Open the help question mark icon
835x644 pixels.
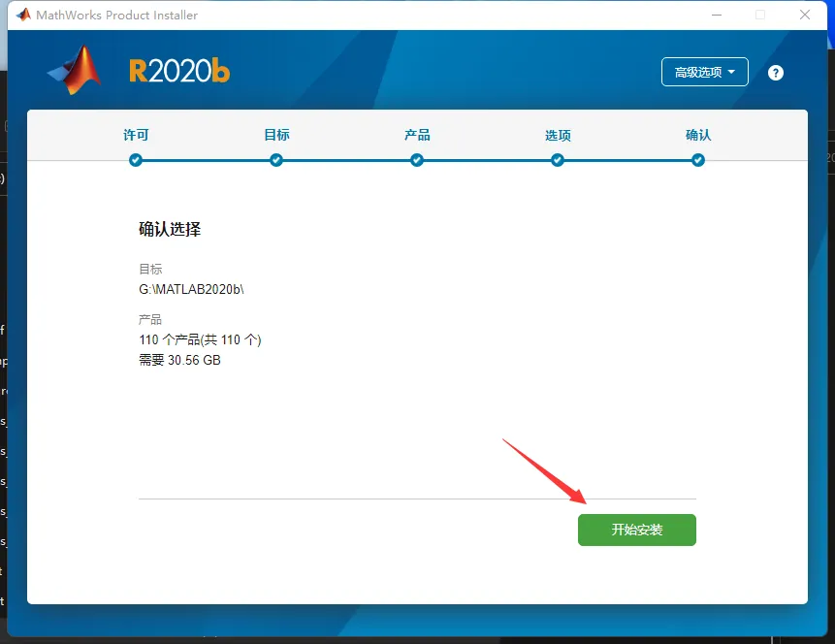(776, 73)
